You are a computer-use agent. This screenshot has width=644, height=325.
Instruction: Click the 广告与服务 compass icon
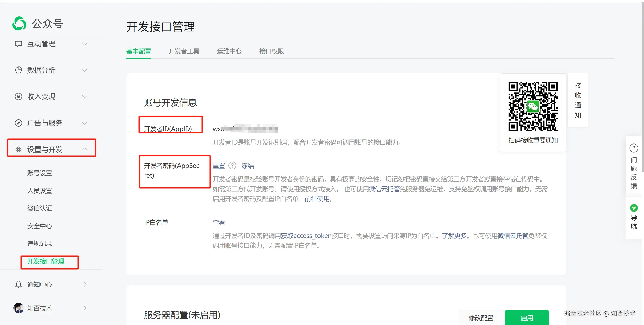[x=18, y=123]
